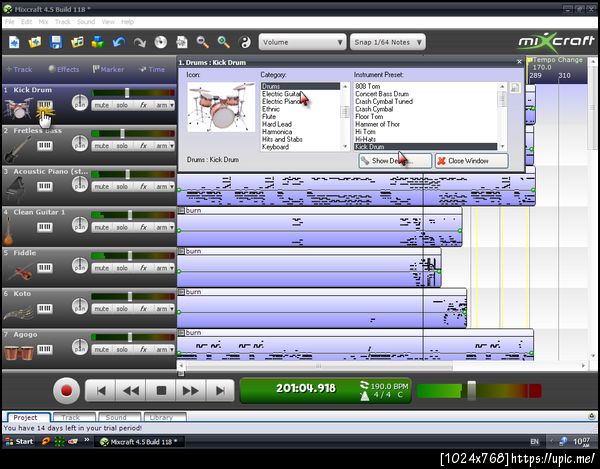The width and height of the screenshot is (600, 469).
Task: Click the Close Window button
Action: (x=471, y=161)
